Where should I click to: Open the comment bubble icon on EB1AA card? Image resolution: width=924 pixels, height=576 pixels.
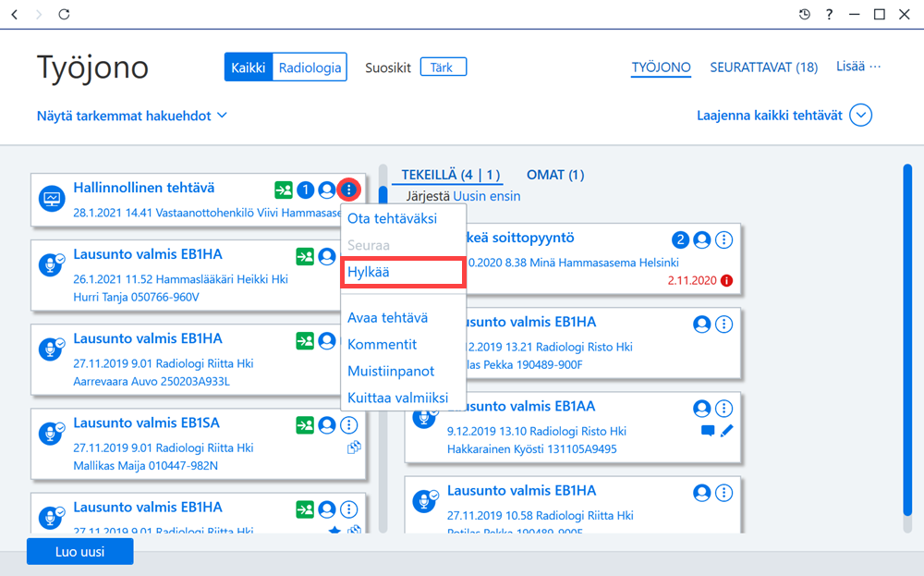[x=708, y=431]
